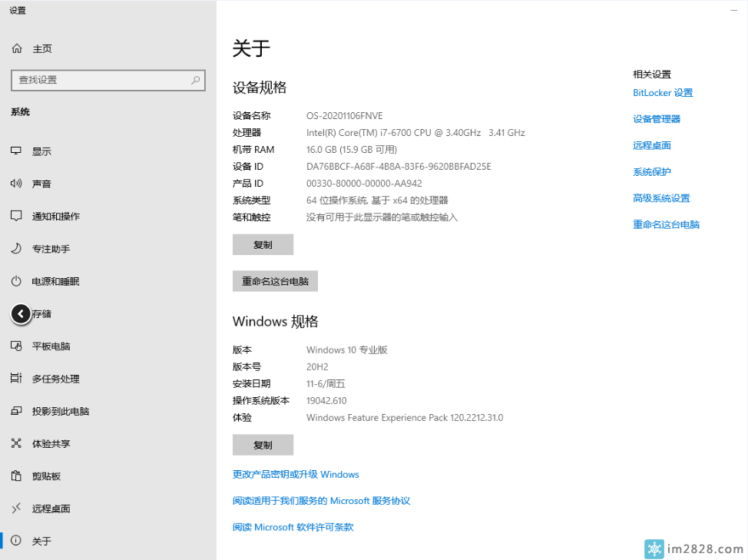This screenshot has width=748, height=560.
Task: Open 电源和睡眠 settings page
Action: [x=56, y=281]
